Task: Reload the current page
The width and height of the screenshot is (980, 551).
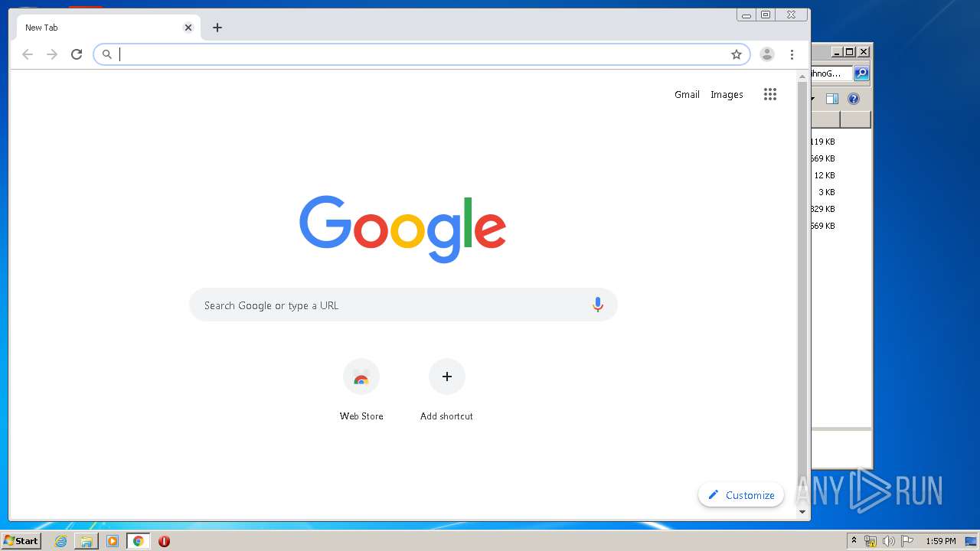Action: [77, 54]
